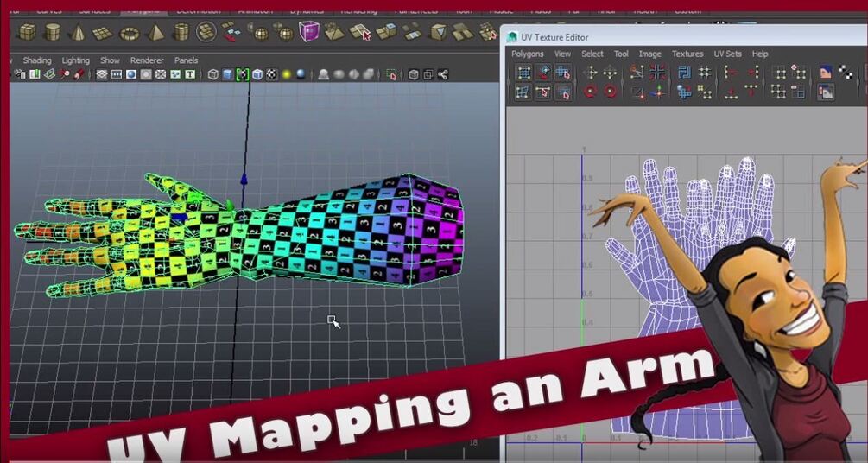Toggle the resolution gate display
The width and height of the screenshot is (868, 463).
tap(131, 74)
